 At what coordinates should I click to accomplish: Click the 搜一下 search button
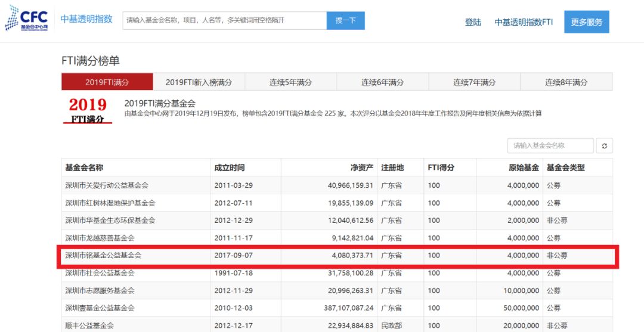(x=345, y=20)
